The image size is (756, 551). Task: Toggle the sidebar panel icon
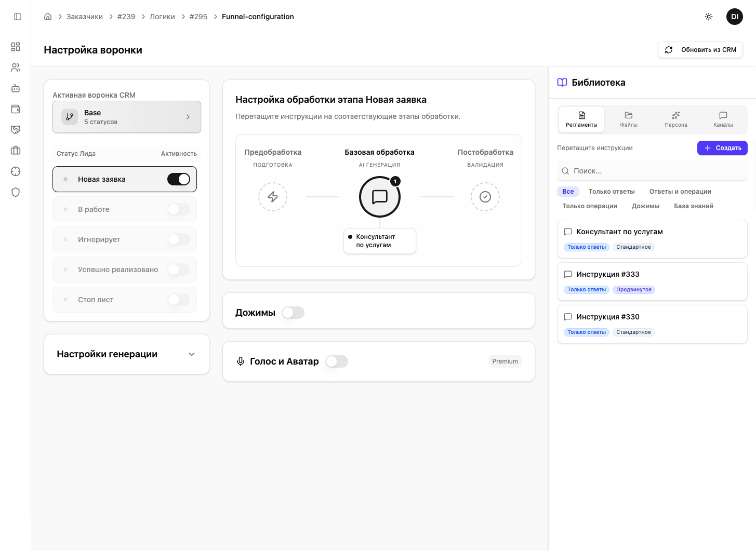pyautogui.click(x=18, y=17)
